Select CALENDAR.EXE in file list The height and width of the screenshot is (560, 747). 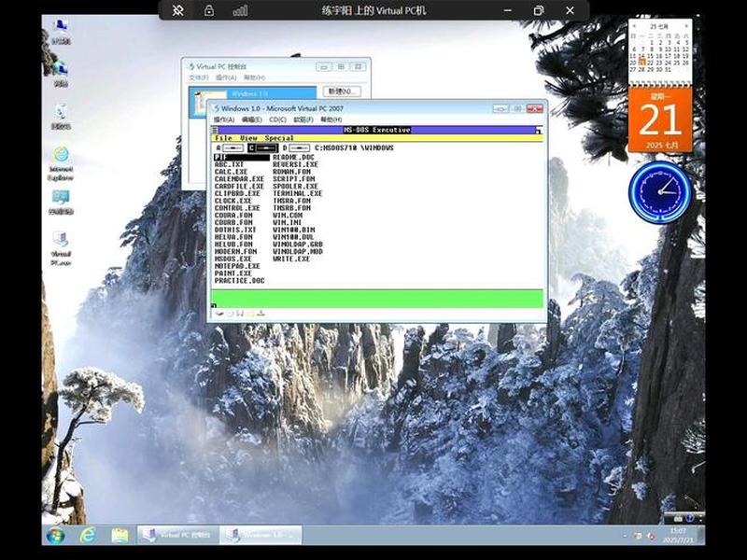pyautogui.click(x=239, y=179)
